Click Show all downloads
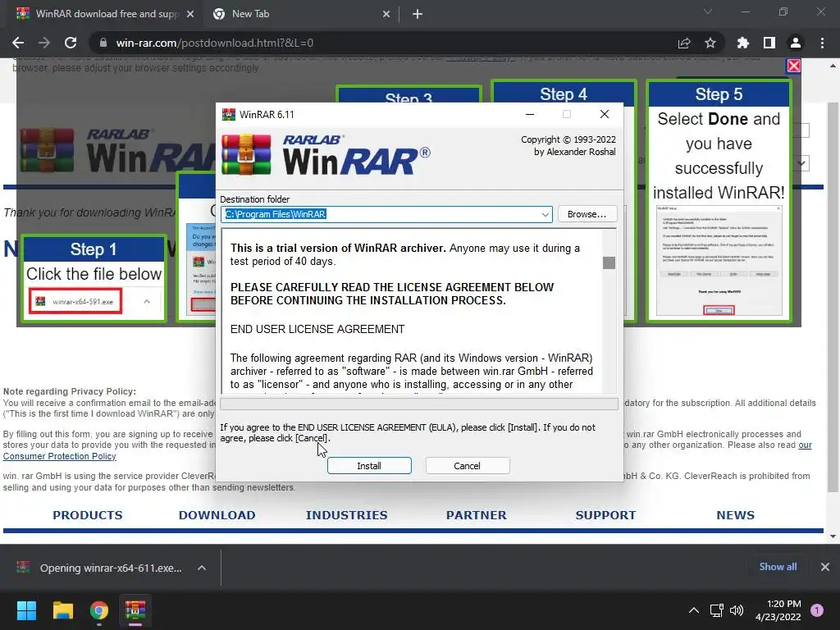Image resolution: width=840 pixels, height=630 pixels. (x=778, y=567)
